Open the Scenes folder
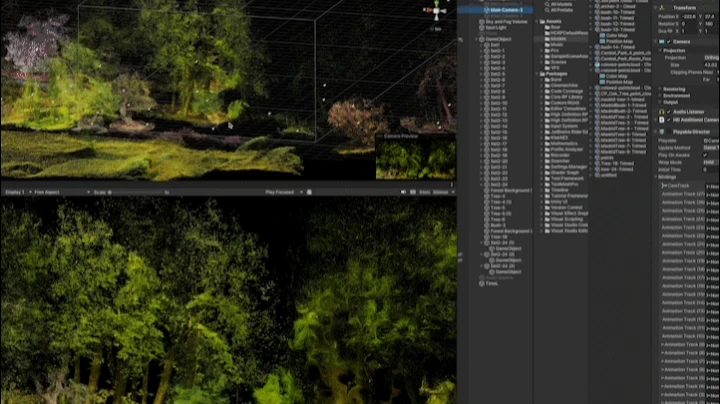The width and height of the screenshot is (720, 404). 558,62
